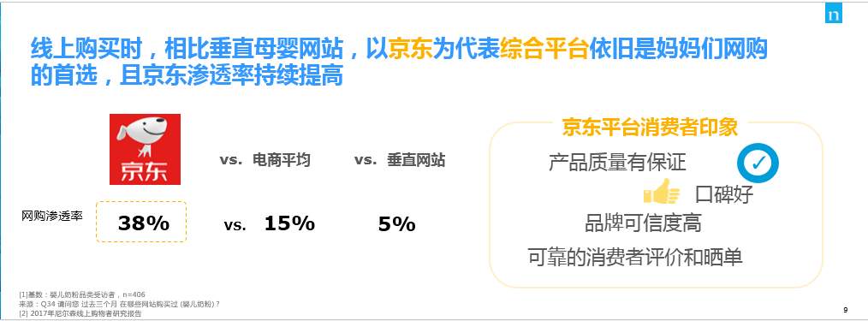
Task: Click the 5% vertical website figure
Action: point(397,223)
